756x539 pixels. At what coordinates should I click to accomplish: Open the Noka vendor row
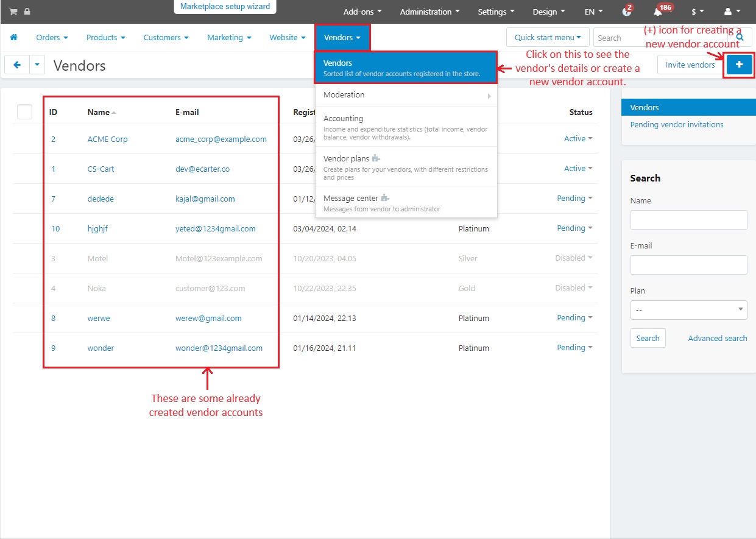pyautogui.click(x=96, y=288)
